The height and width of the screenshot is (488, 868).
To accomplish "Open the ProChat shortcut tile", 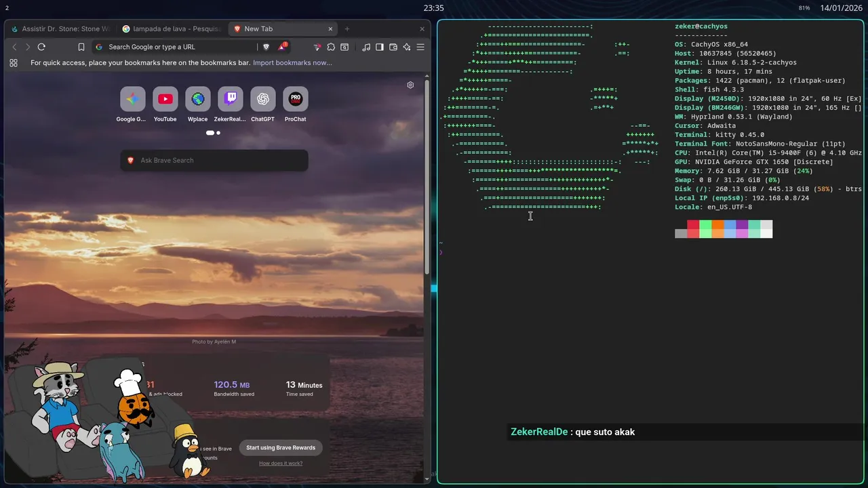I will (295, 104).
